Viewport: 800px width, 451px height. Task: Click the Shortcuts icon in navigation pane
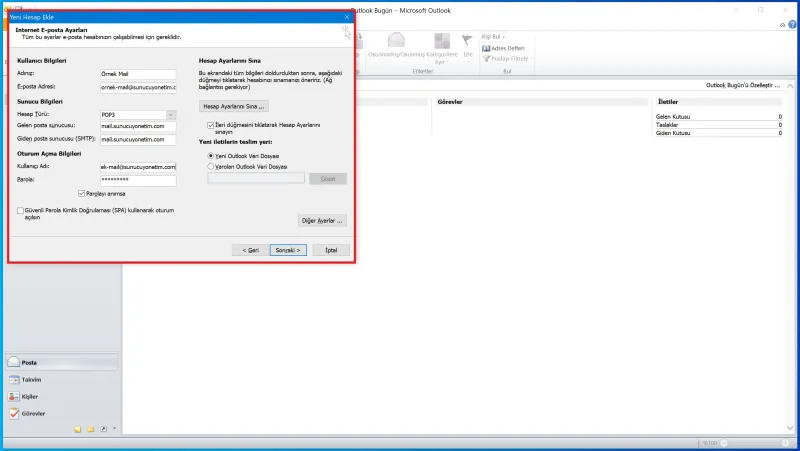click(x=104, y=429)
